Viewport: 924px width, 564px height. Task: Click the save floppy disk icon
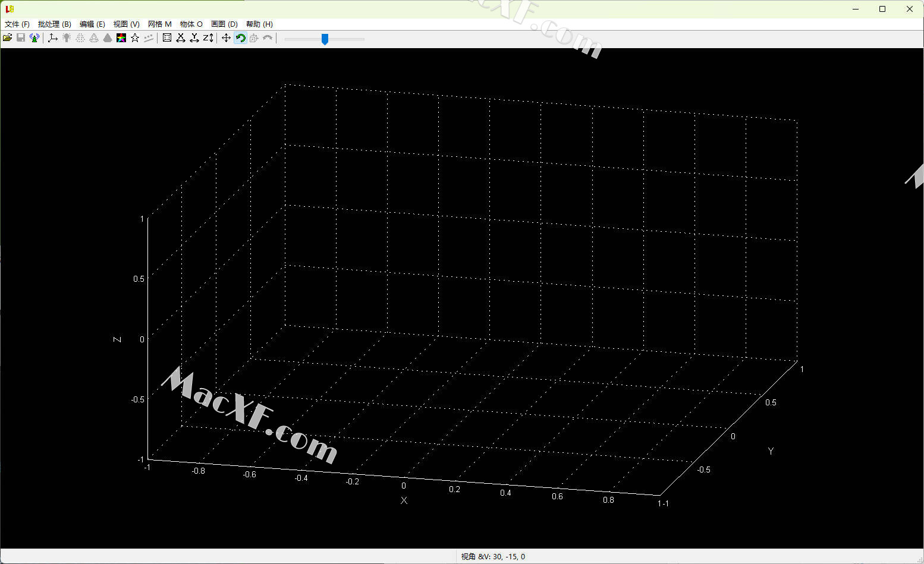tap(21, 38)
